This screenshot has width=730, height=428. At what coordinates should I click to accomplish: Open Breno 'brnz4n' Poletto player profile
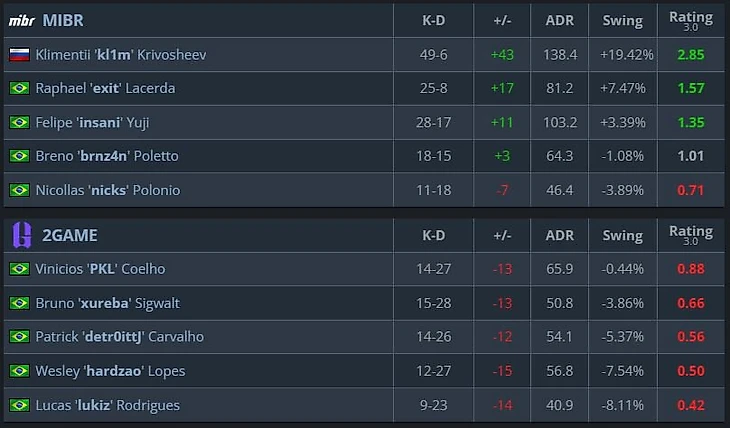click(107, 156)
